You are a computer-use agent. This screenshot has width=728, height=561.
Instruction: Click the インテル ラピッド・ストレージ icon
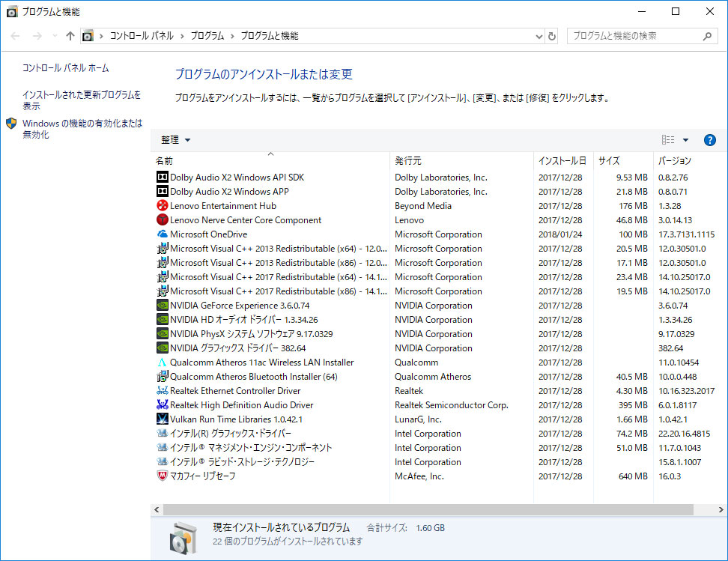tap(162, 461)
